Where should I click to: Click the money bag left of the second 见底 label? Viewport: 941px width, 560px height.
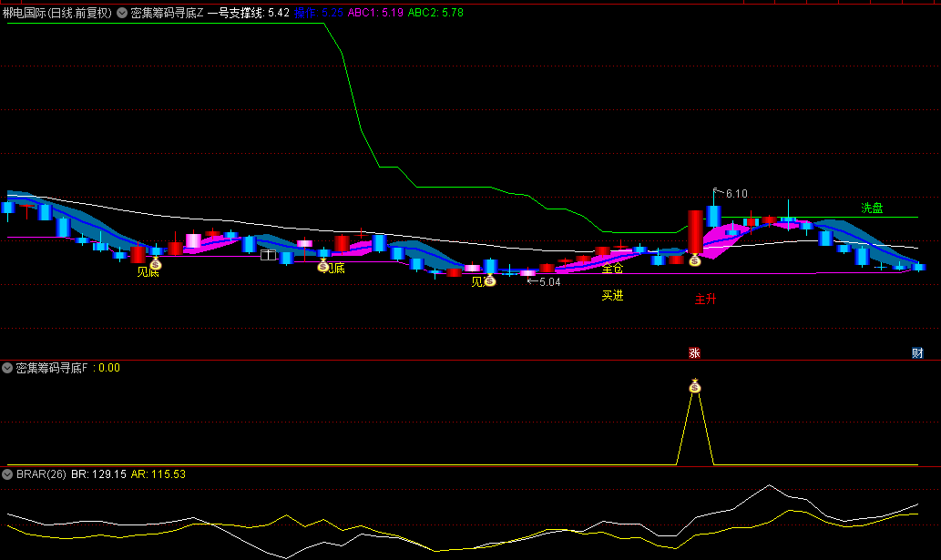322,266
